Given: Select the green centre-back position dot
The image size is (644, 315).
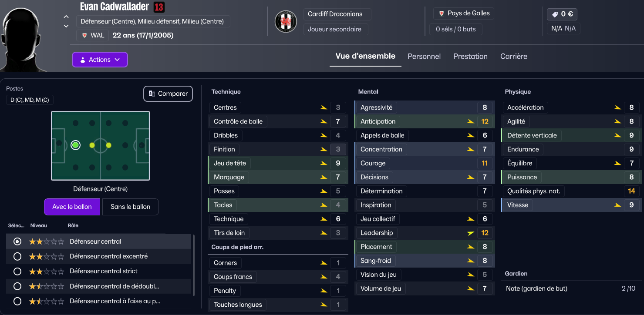Looking at the screenshot, I should pyautogui.click(x=75, y=145).
